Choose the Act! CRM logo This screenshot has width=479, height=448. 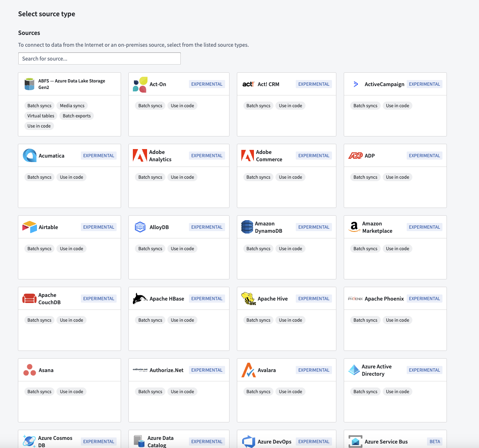(x=248, y=84)
